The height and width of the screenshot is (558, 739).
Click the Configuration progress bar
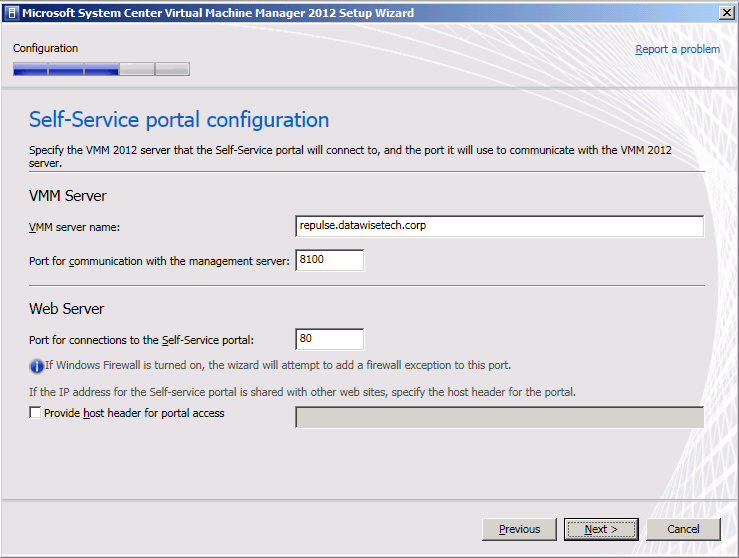pyautogui.click(x=101, y=69)
